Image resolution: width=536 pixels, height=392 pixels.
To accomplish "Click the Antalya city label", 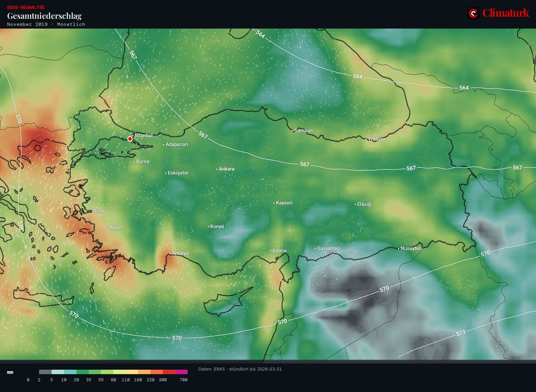I will coord(180,253).
